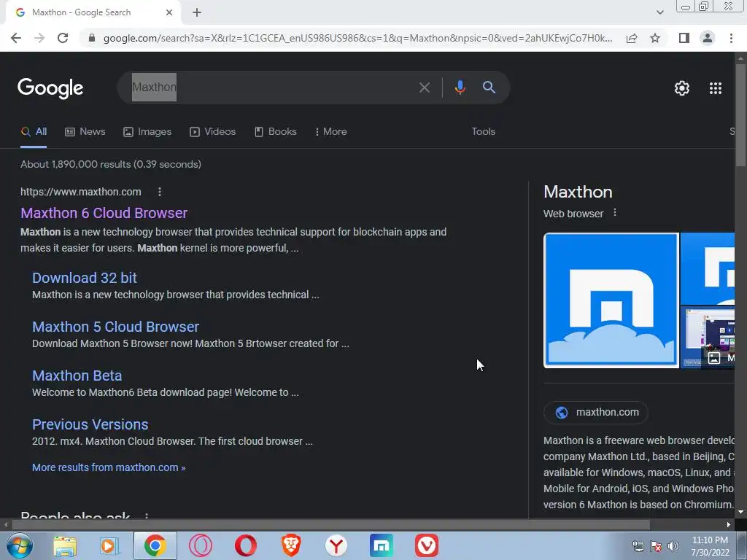747x560 pixels.
Task: Launch Vivaldi browser from the taskbar
Action: (x=426, y=545)
